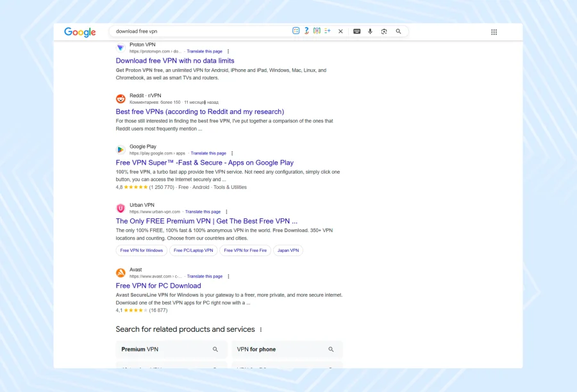Click the www.avast.com URL text

(x=156, y=277)
